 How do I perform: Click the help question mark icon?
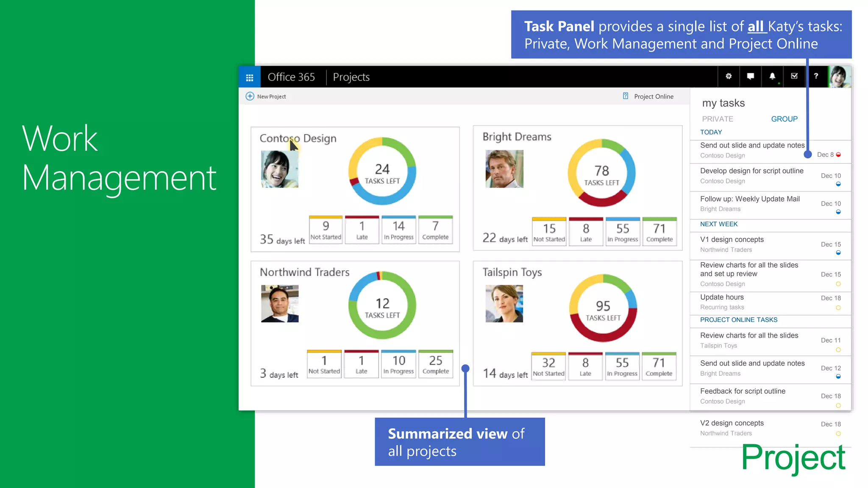(816, 76)
